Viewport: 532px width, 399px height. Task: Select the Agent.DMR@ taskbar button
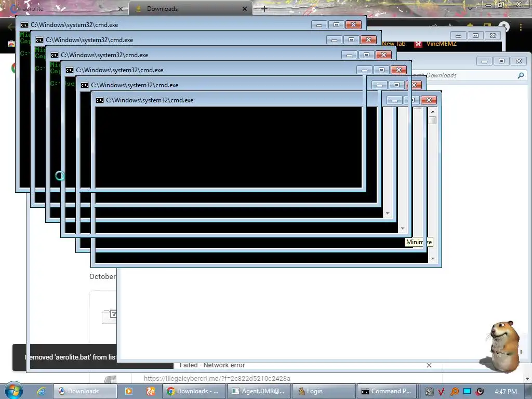tap(259, 391)
